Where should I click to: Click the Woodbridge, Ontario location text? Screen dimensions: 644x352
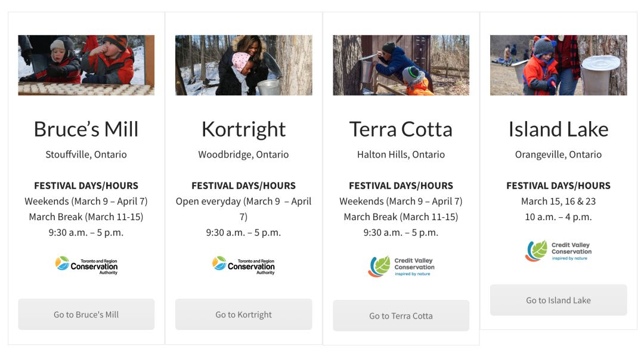(x=243, y=155)
